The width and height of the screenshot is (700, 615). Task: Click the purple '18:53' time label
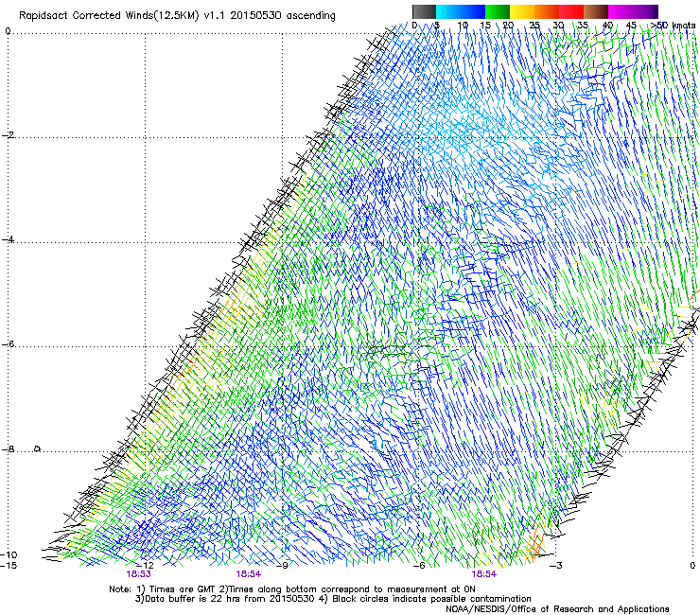coord(138,574)
